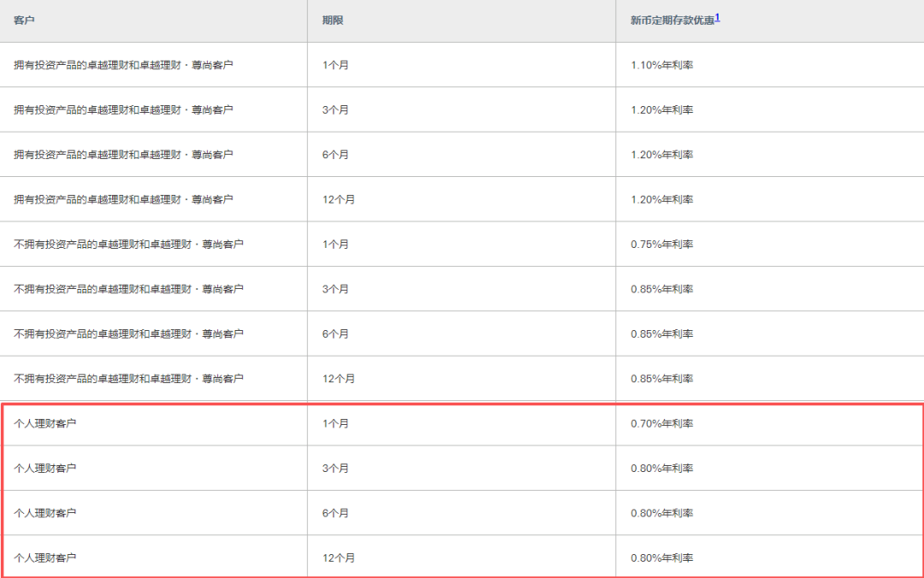Click the 0.80% rate for 个人理财客户 6个月
This screenshot has width=924, height=578.
(x=661, y=513)
